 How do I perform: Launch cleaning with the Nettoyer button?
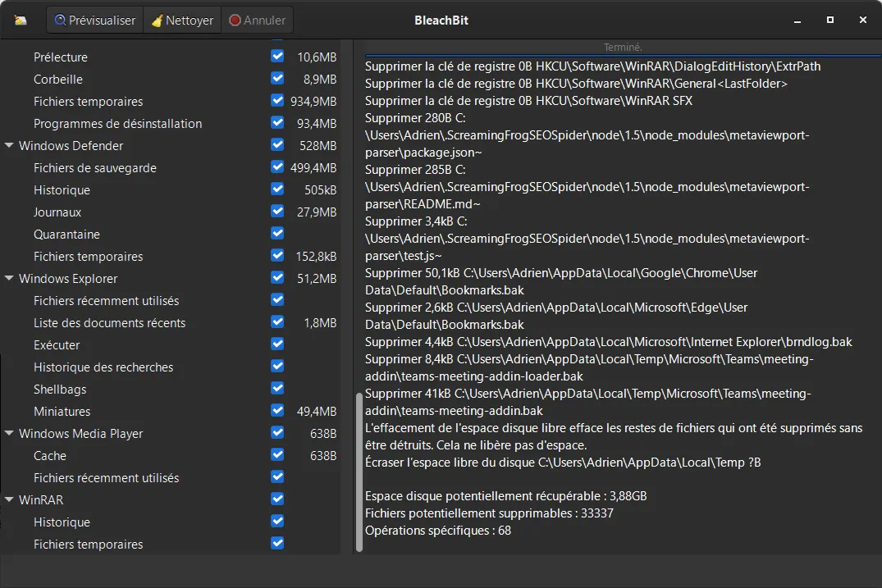[x=181, y=20]
